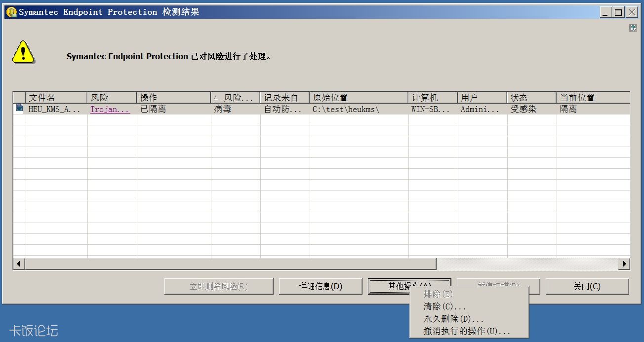Open 详细信息(D) details button
644x342 pixels.
click(x=321, y=286)
